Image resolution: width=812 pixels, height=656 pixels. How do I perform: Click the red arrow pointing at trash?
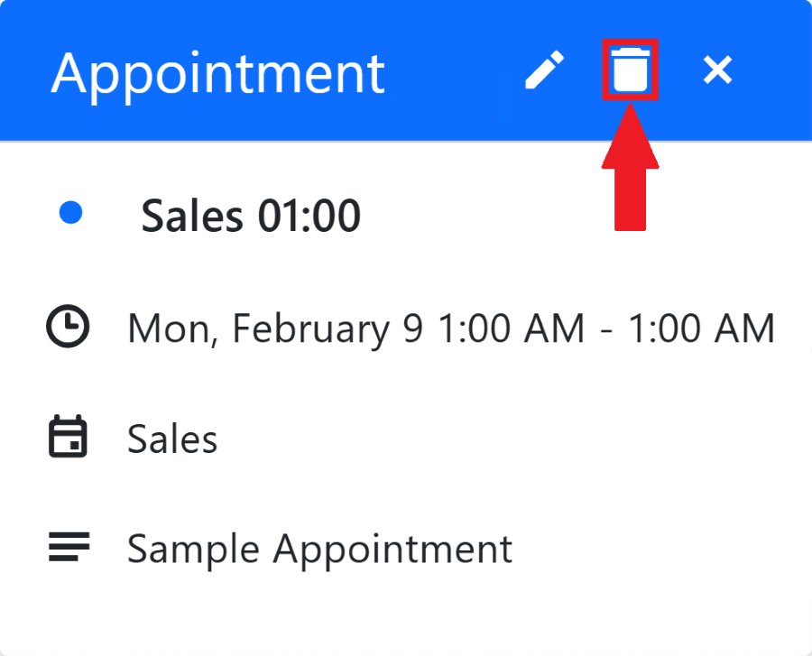630,171
